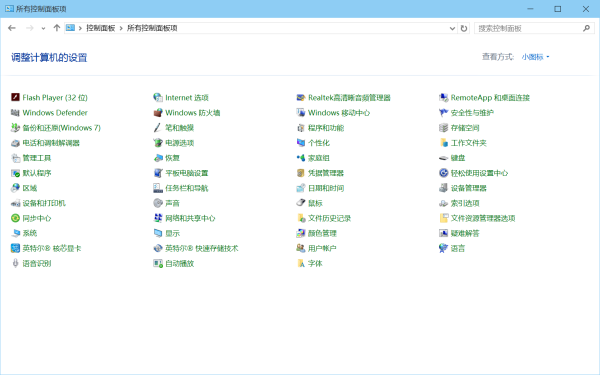Open the 键盘 keyboard icon
The image size is (600, 375).
point(443,158)
